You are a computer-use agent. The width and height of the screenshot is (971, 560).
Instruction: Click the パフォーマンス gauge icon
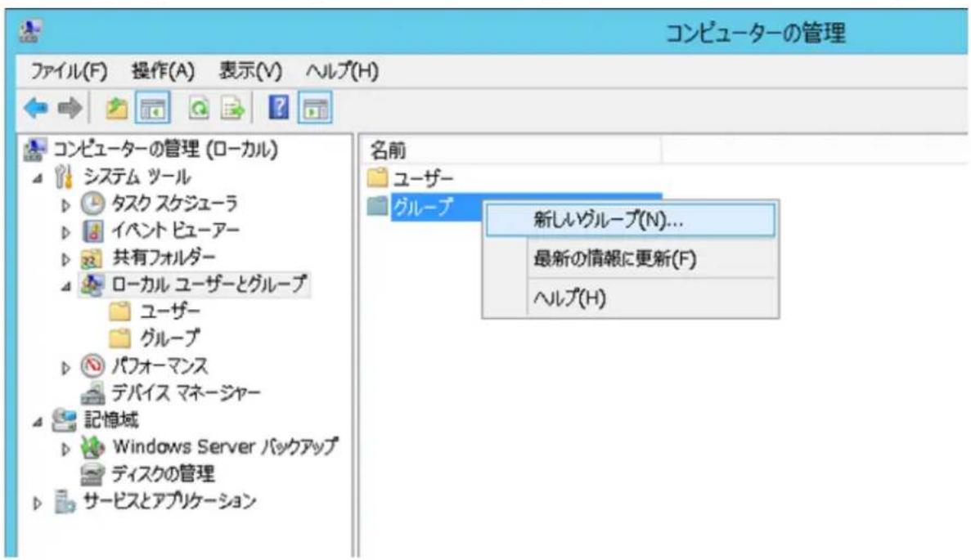click(92, 365)
